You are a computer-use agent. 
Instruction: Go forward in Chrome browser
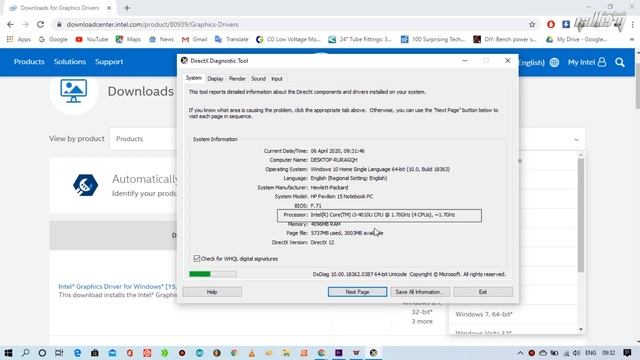pyautogui.click(x=25, y=24)
